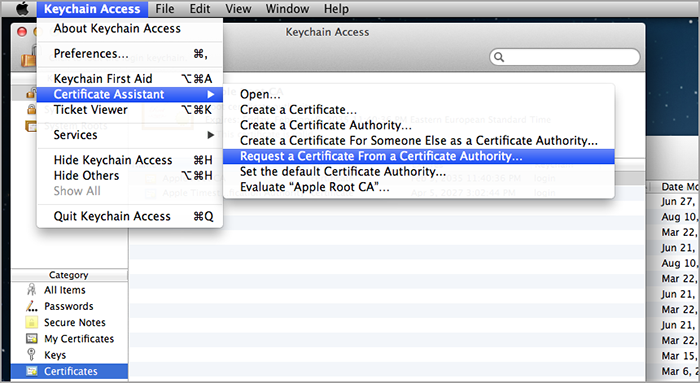700x383 pixels.
Task: Quit Keychain Access
Action: [130, 216]
